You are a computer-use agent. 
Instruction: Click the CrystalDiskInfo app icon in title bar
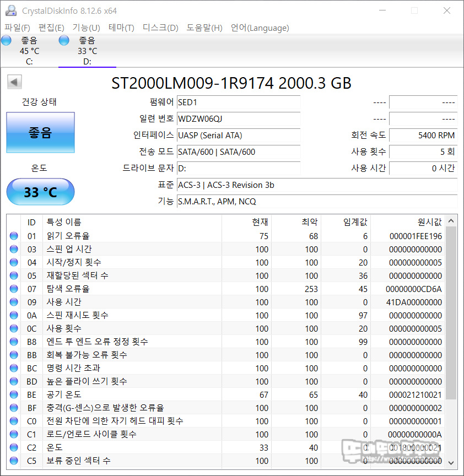click(x=11, y=10)
